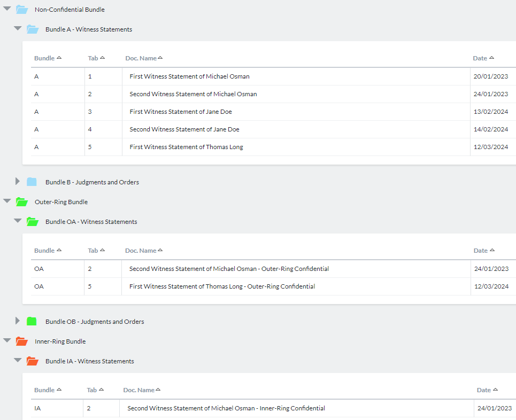Sort Bundle IA table by Date
The height and width of the screenshot is (420, 516).
pyautogui.click(x=487, y=390)
